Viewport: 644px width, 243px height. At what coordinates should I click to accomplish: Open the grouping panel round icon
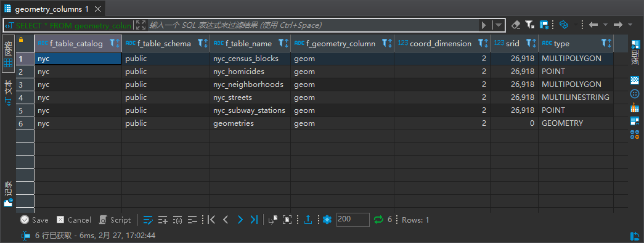pos(635,94)
